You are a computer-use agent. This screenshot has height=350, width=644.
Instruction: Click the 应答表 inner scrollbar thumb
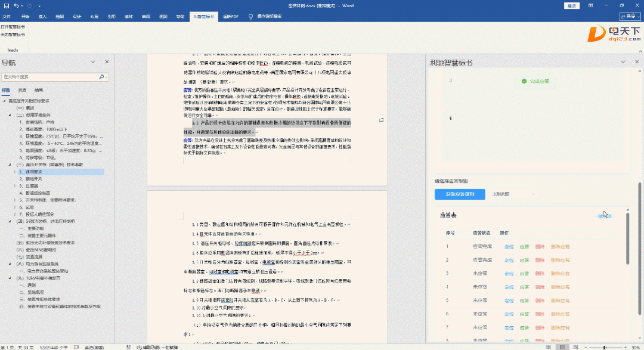pos(627,239)
